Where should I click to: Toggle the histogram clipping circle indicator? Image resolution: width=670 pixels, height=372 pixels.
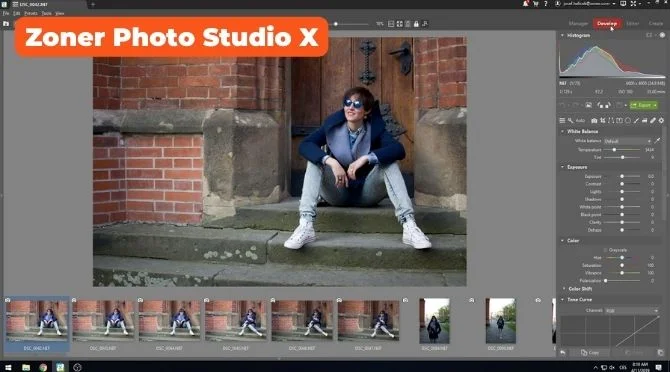662,35
